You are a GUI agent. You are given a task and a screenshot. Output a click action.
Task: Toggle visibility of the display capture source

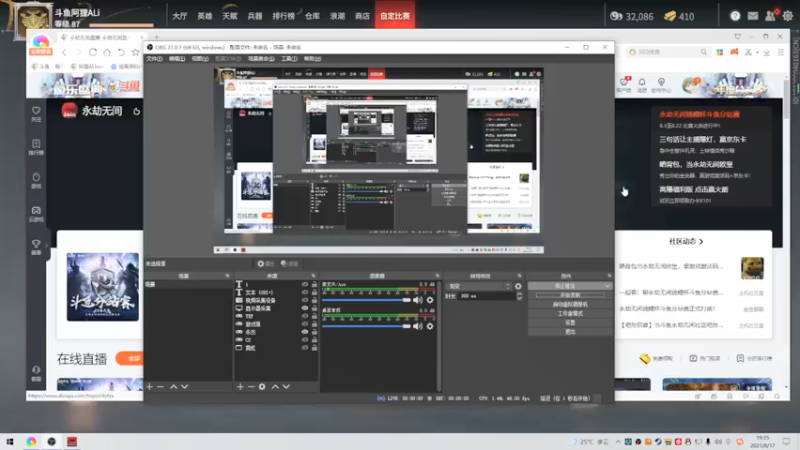(x=305, y=308)
